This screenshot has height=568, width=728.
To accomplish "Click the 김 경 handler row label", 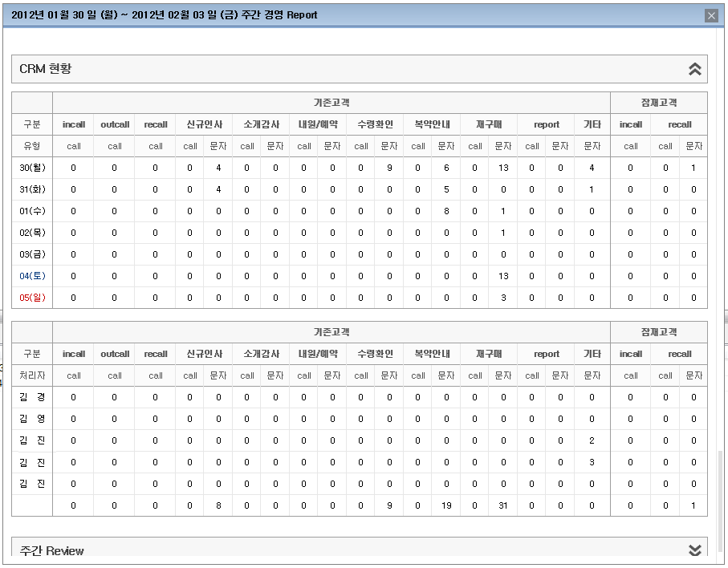I will 32,397.
